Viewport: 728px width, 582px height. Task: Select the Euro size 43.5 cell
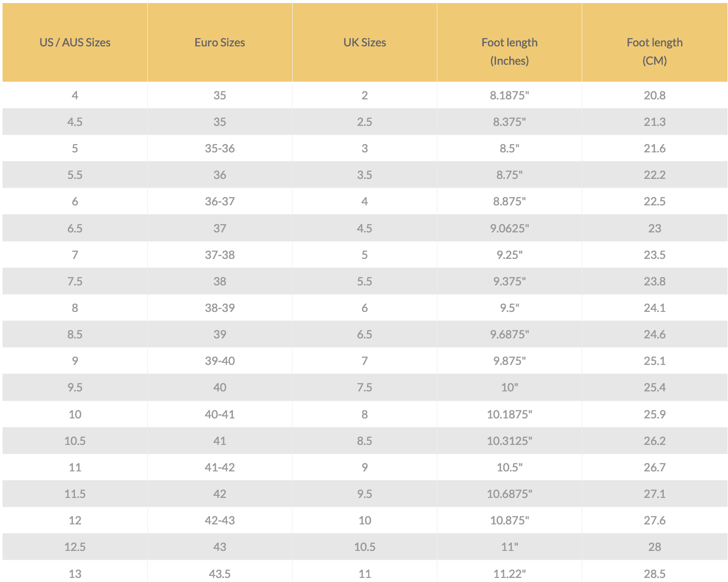coord(220,574)
